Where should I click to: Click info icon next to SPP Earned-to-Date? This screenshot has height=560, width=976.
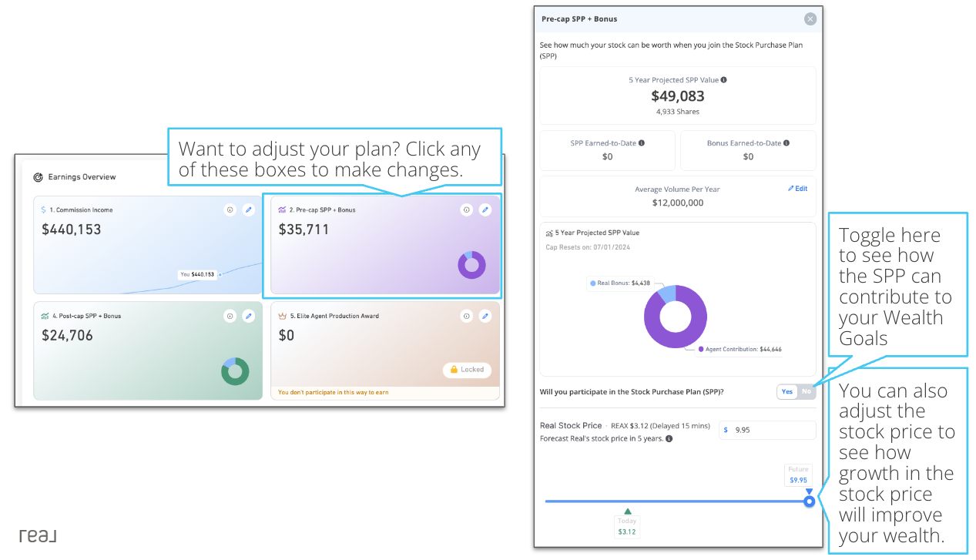click(x=642, y=143)
